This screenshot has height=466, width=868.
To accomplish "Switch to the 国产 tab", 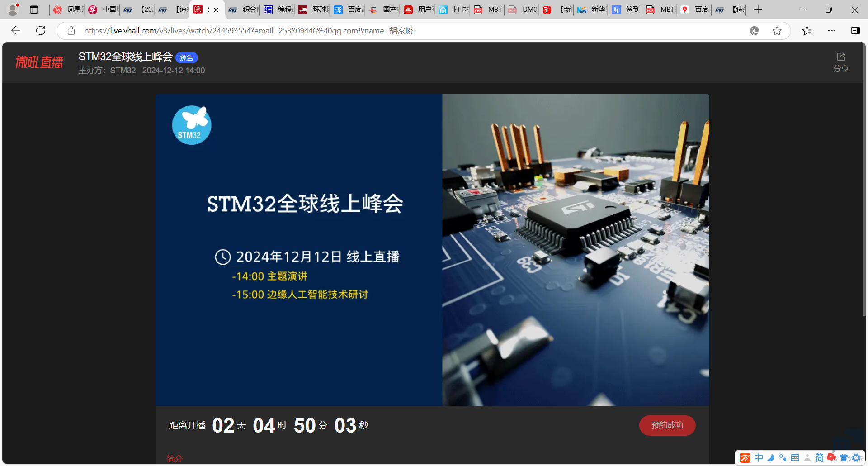I will pos(383,10).
